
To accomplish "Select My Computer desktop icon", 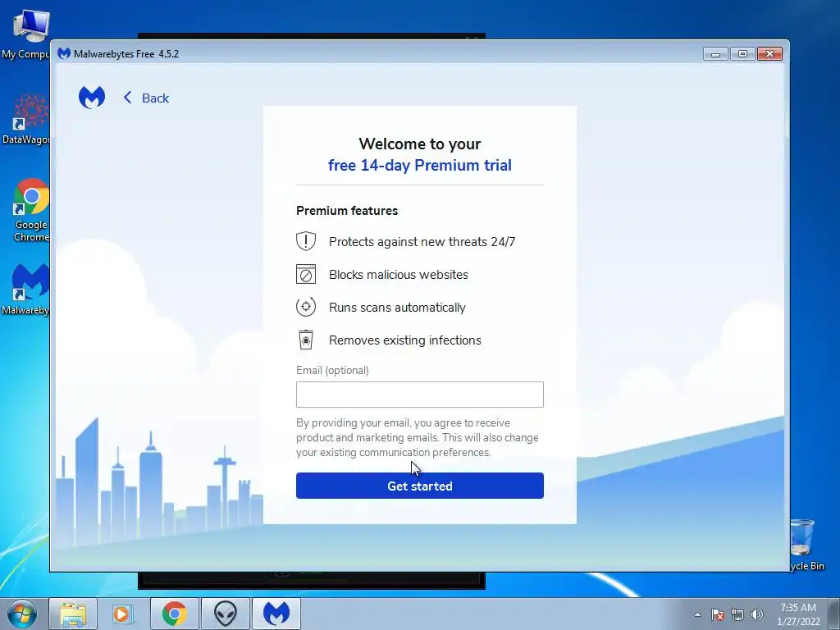I will tap(27, 34).
